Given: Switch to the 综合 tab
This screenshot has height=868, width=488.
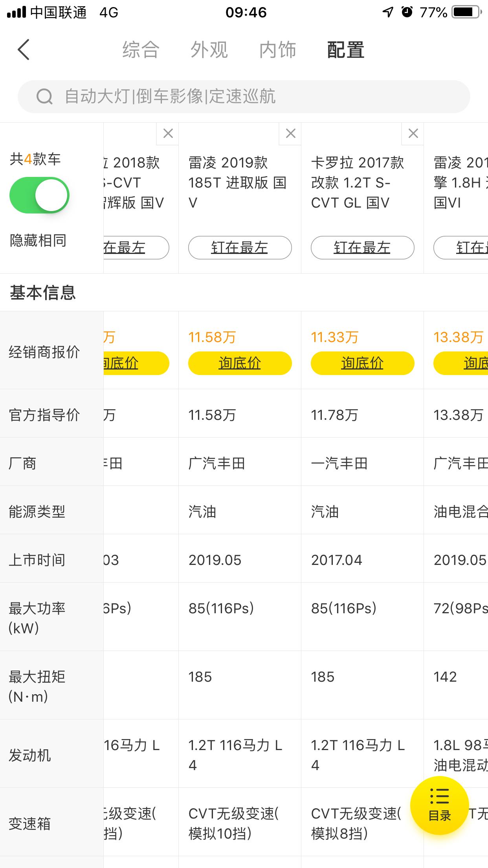Looking at the screenshot, I should (141, 50).
